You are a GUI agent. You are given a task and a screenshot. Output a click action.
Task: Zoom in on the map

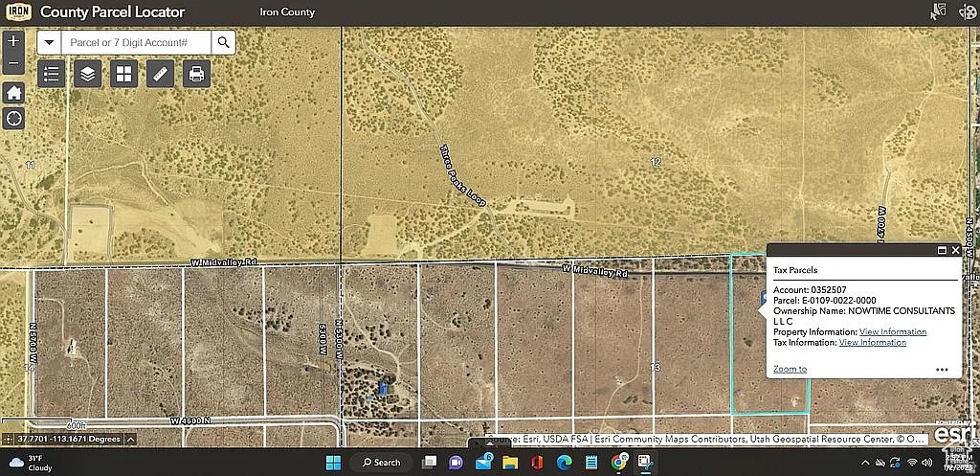click(x=13, y=42)
